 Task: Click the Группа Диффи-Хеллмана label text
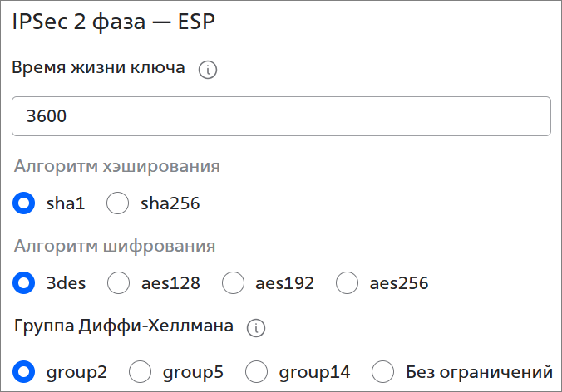(124, 326)
